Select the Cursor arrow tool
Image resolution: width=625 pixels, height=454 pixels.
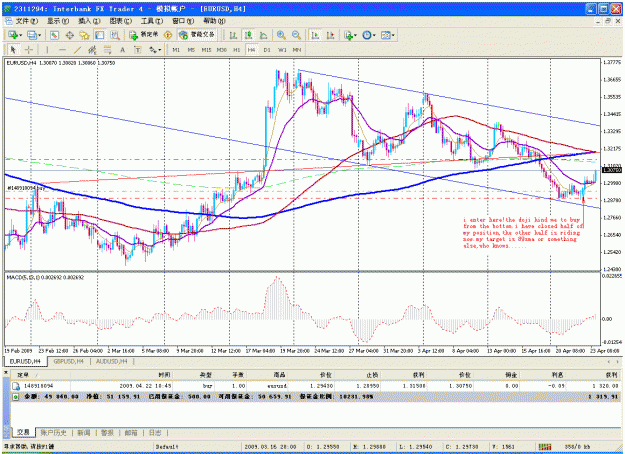coord(13,50)
